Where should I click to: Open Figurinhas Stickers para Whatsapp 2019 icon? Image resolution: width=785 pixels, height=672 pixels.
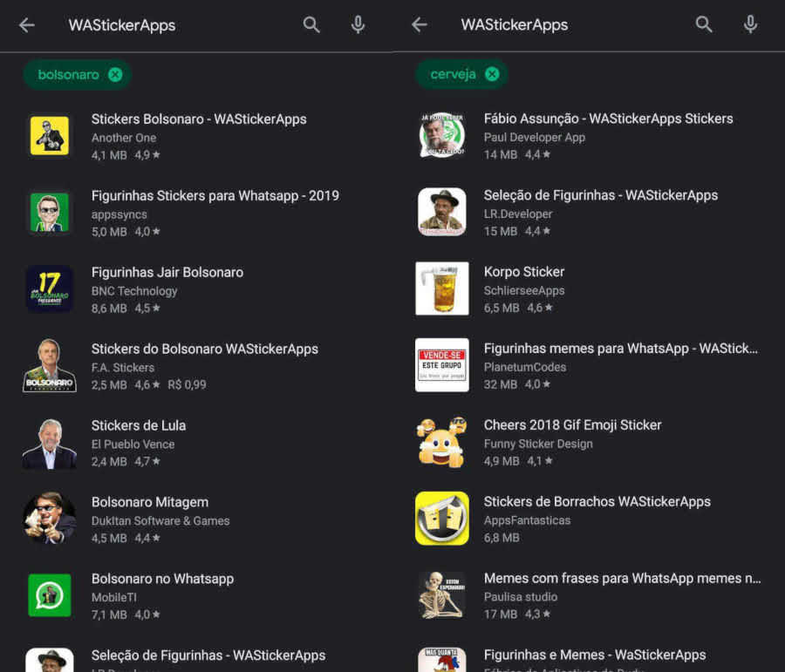click(50, 212)
